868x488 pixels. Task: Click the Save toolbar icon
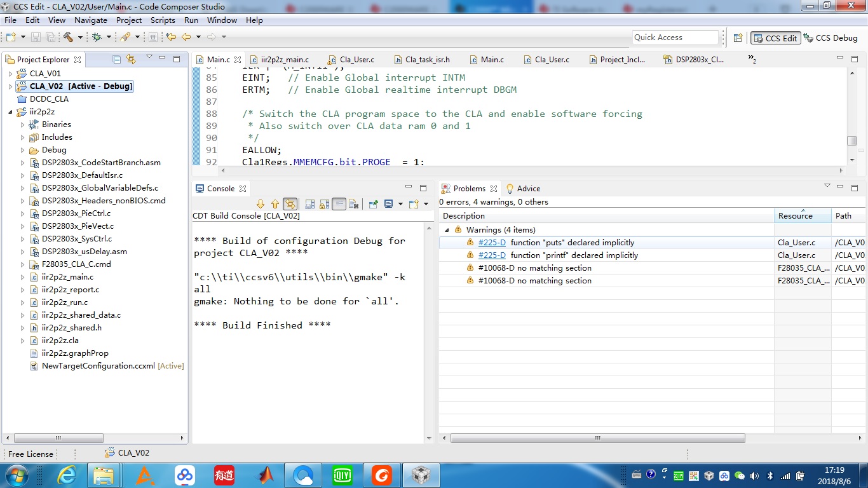pos(36,37)
